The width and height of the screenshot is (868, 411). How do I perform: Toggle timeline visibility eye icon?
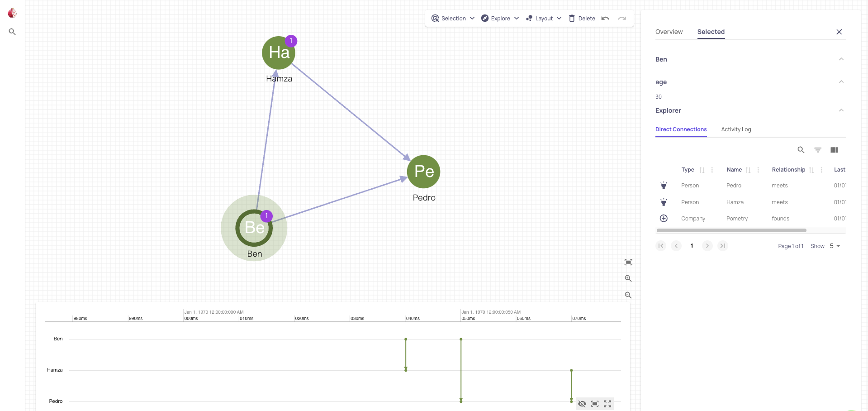click(x=582, y=404)
